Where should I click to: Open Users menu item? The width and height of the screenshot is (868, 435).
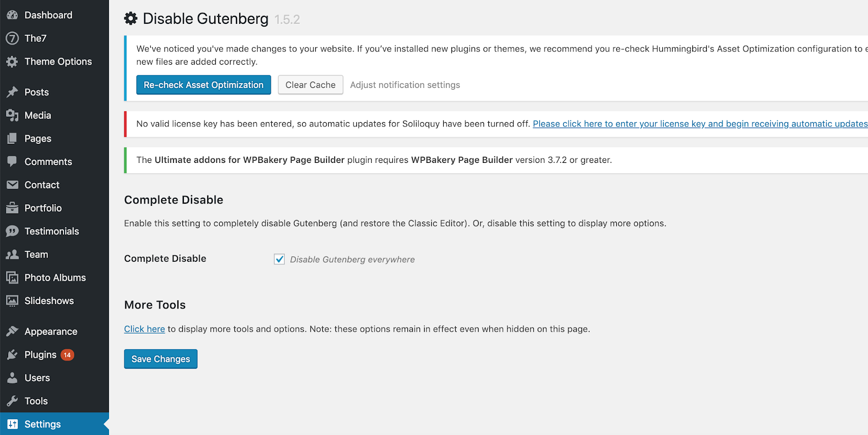(54, 378)
